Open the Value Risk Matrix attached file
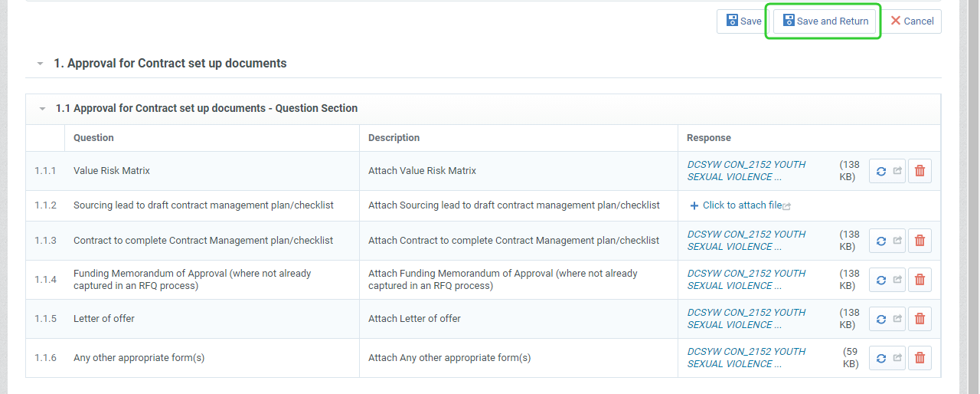This screenshot has width=980, height=394. click(x=746, y=171)
